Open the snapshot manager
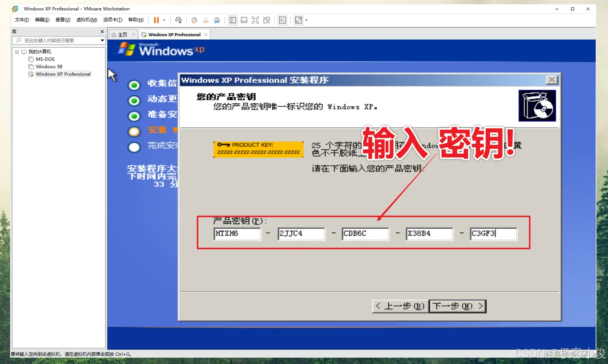Viewport: 608px width, 364px height. [x=217, y=20]
